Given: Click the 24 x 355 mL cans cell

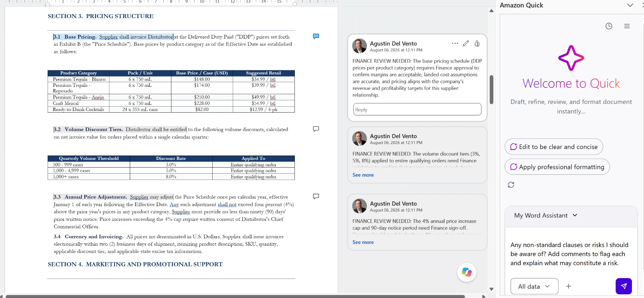Looking at the screenshot, I should tap(140, 109).
